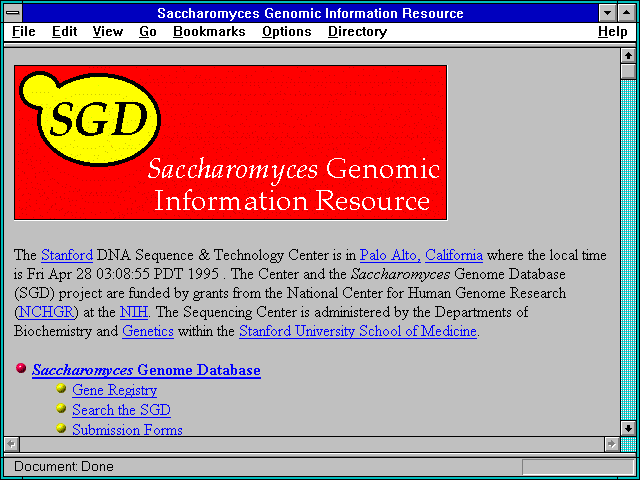Image resolution: width=640 pixels, height=480 pixels.
Task: Click yellow bullet beside Search the SGD
Action: pyautogui.click(x=61, y=408)
